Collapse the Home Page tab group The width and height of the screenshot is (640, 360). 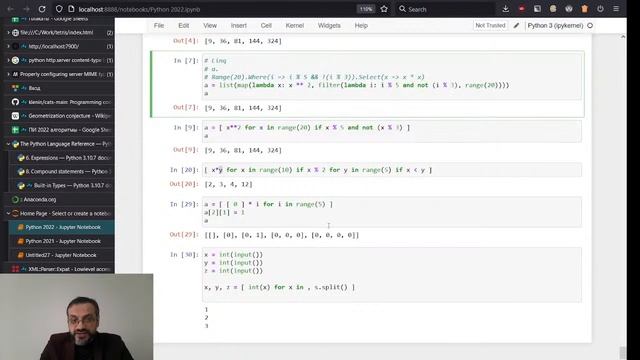(8, 213)
